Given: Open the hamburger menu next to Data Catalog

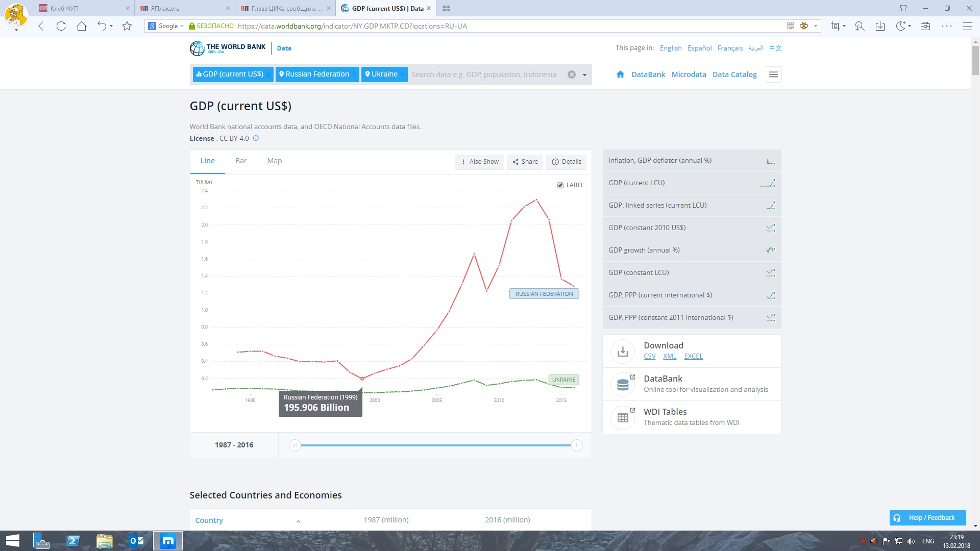Looking at the screenshot, I should coord(773,74).
